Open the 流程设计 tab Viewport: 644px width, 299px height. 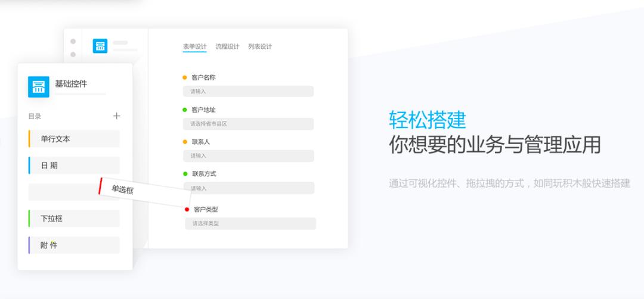227,47
